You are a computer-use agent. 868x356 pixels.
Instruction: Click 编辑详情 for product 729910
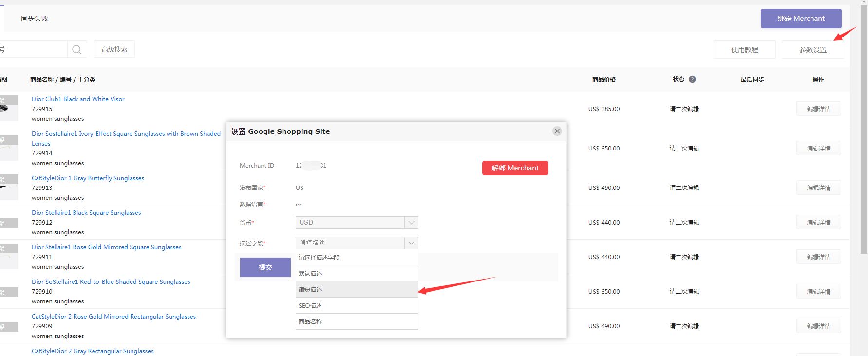pyautogui.click(x=818, y=291)
